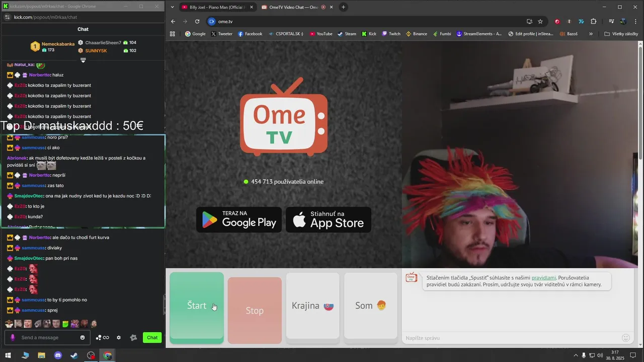Open the Twitch bookmark

point(391,34)
